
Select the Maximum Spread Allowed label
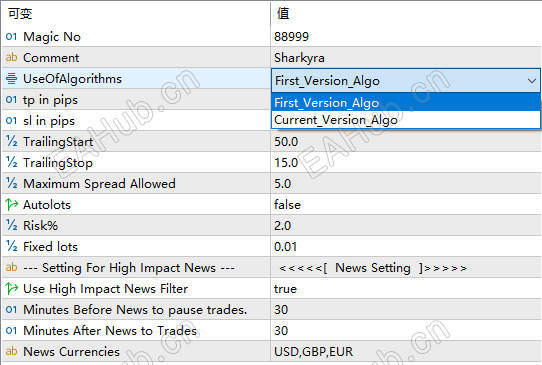coord(99,184)
